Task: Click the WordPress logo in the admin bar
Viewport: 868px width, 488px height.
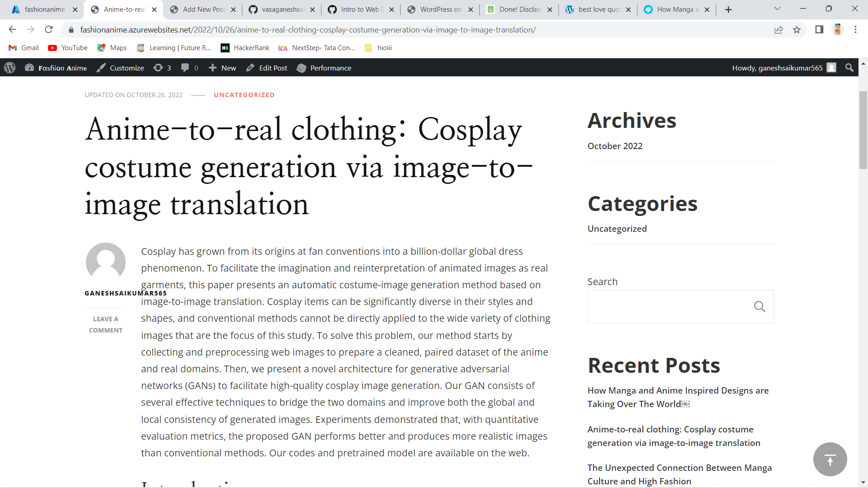Action: click(9, 68)
